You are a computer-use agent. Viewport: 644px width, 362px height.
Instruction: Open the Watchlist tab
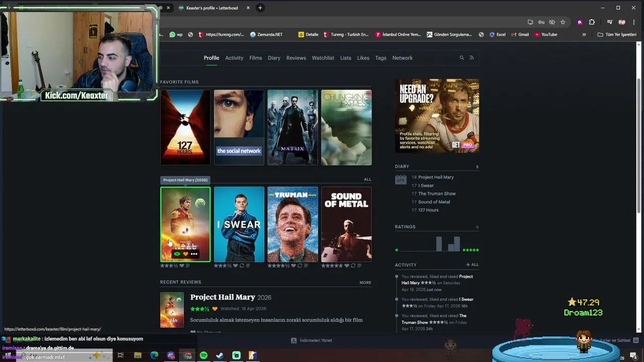(x=323, y=58)
